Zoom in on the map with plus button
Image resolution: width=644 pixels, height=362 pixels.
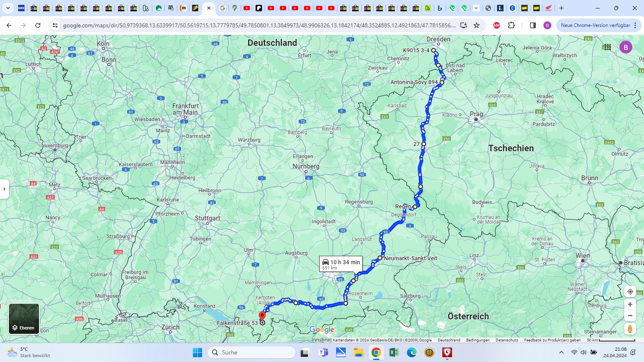click(x=630, y=304)
